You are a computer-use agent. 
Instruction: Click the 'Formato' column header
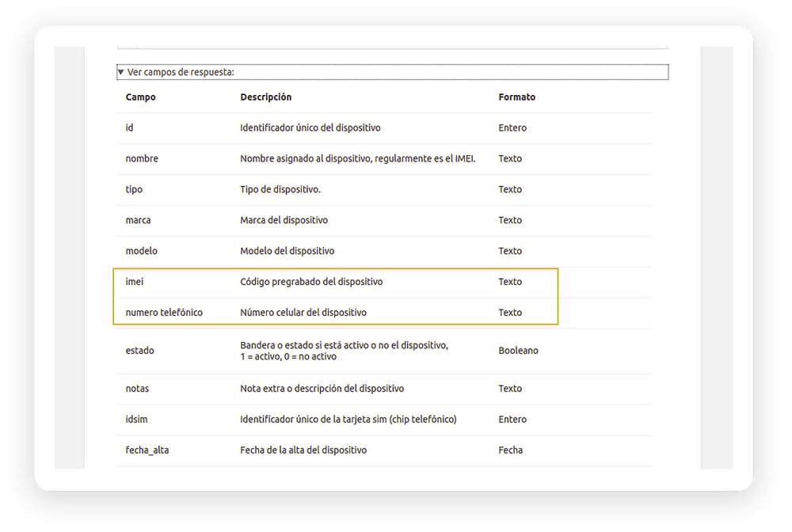[x=516, y=97]
